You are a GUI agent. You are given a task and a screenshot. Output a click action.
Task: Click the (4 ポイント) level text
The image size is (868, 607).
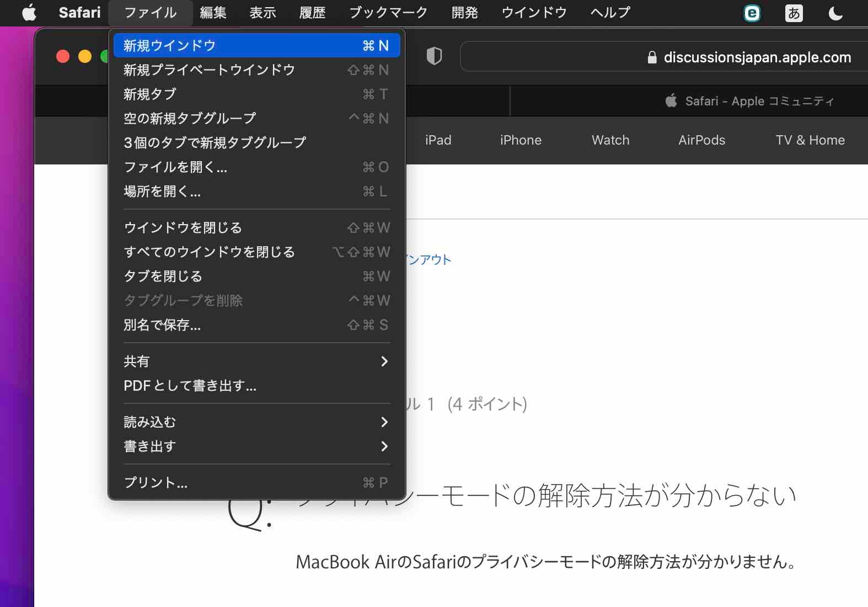tap(487, 404)
